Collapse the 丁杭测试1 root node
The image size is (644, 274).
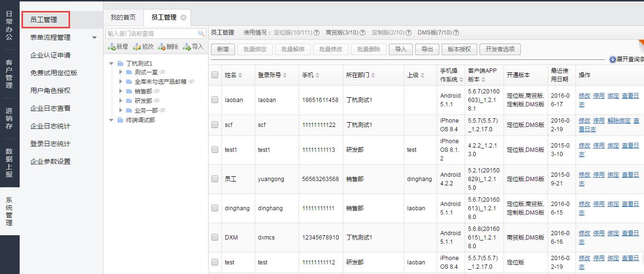click(x=112, y=63)
